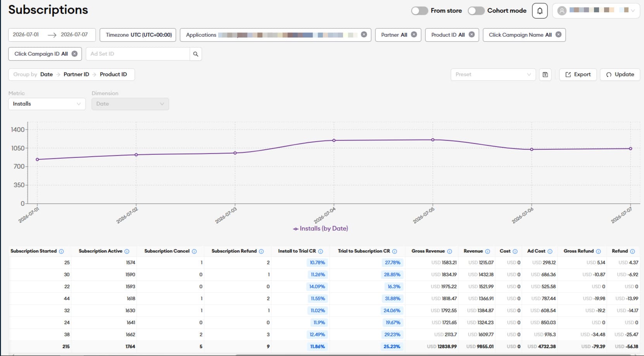Image resolution: width=644 pixels, height=356 pixels.
Task: Clear Click Campaign ID All filter
Action: (74, 54)
